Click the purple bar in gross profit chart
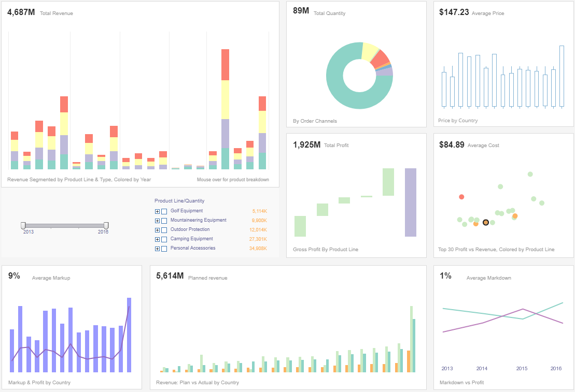 click(410, 202)
